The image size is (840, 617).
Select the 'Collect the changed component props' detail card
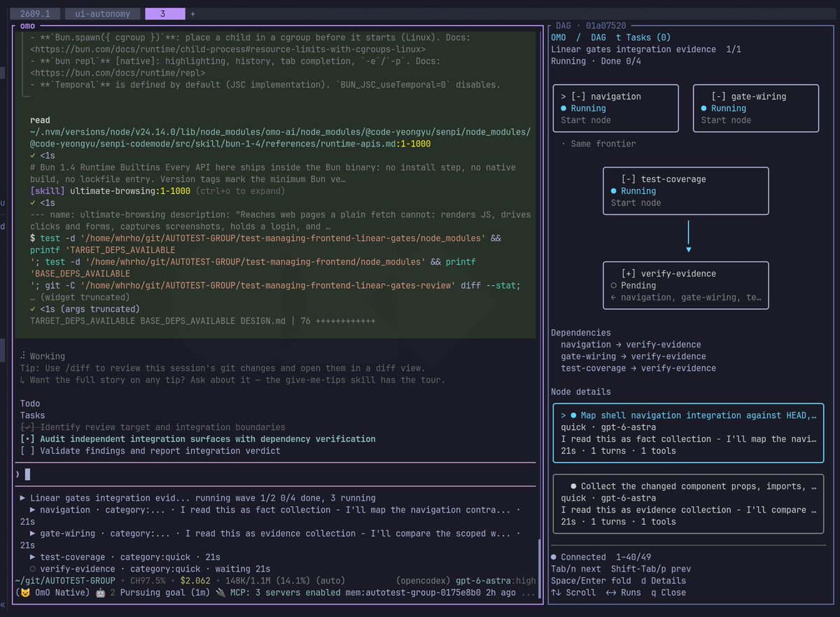[688, 504]
